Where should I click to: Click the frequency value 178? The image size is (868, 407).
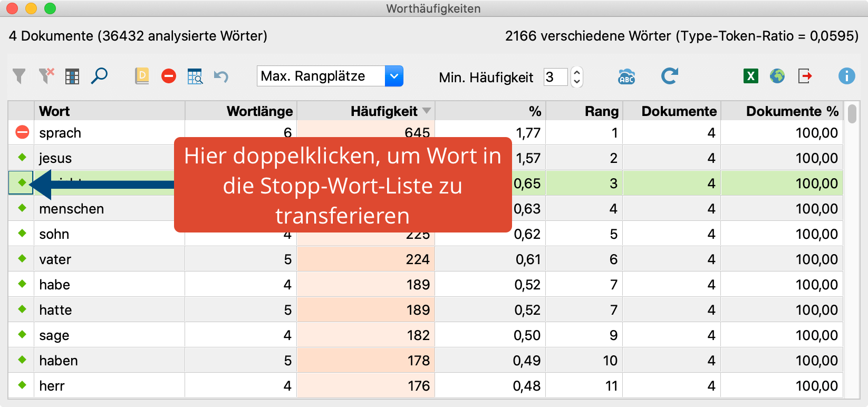coord(419,361)
